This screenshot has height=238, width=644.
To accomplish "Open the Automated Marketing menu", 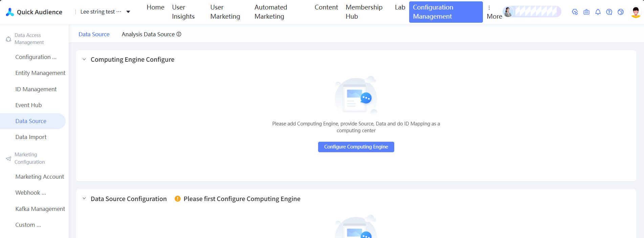I will 271,12.
